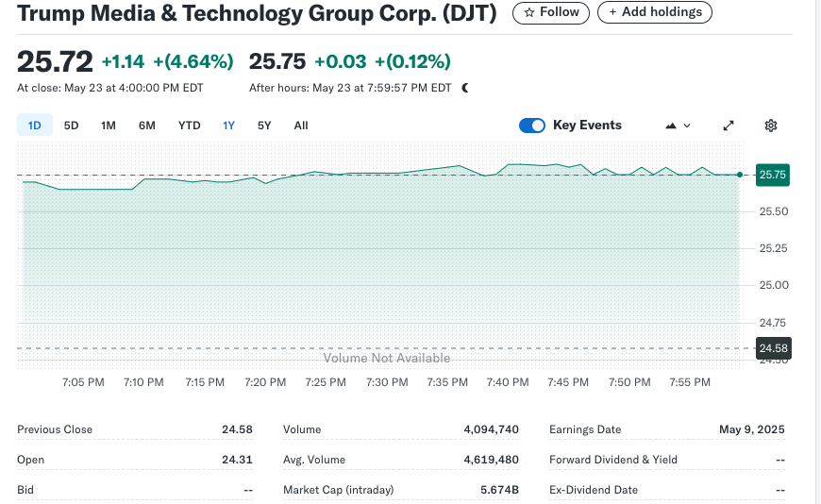Switch to the 6M range
This screenshot has width=821, height=504.
click(x=147, y=126)
